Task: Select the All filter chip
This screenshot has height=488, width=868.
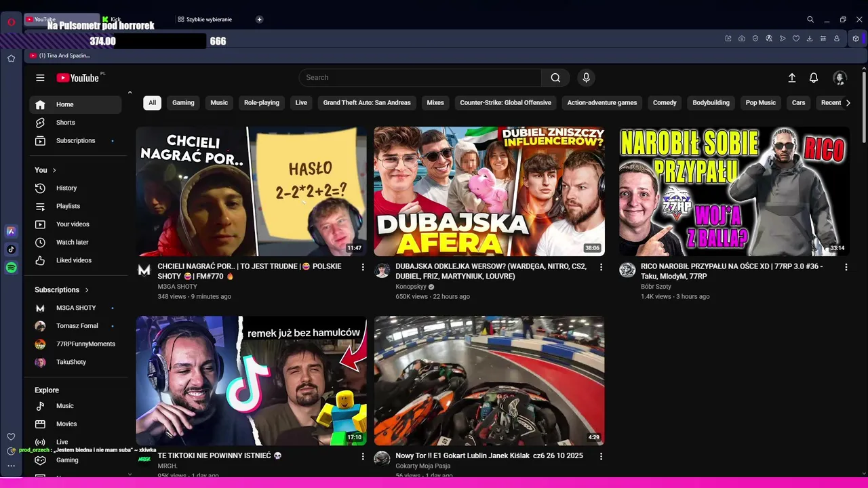Action: [x=152, y=103]
